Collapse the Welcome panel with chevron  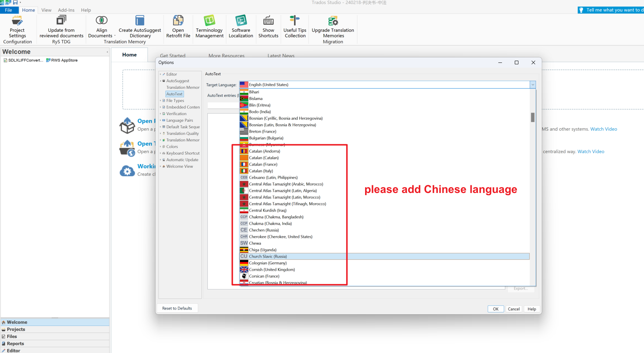coord(107,52)
